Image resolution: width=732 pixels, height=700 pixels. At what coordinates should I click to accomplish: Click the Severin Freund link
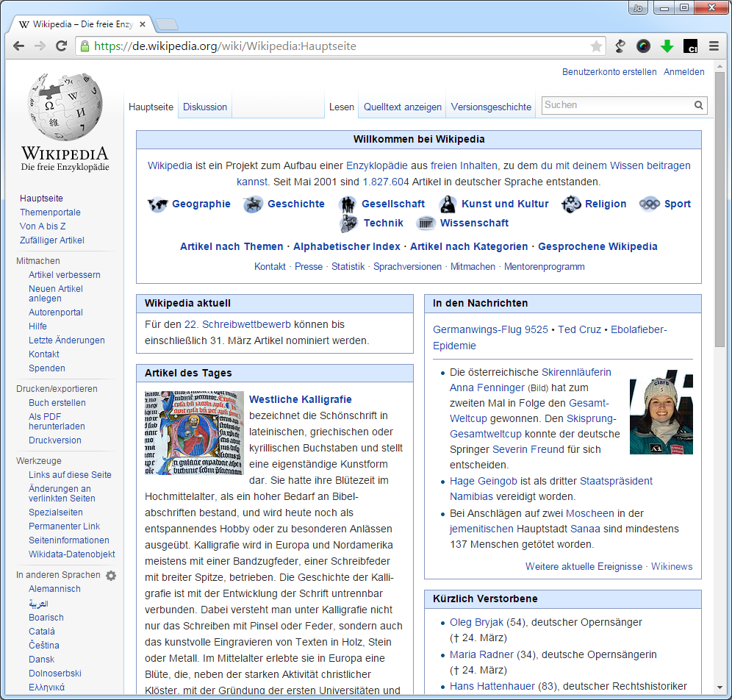tap(528, 449)
